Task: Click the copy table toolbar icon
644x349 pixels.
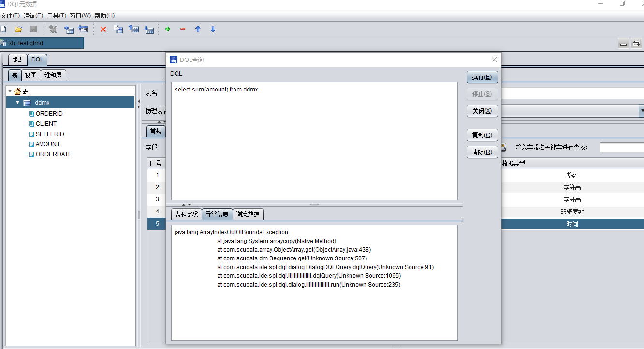Action: pos(118,29)
